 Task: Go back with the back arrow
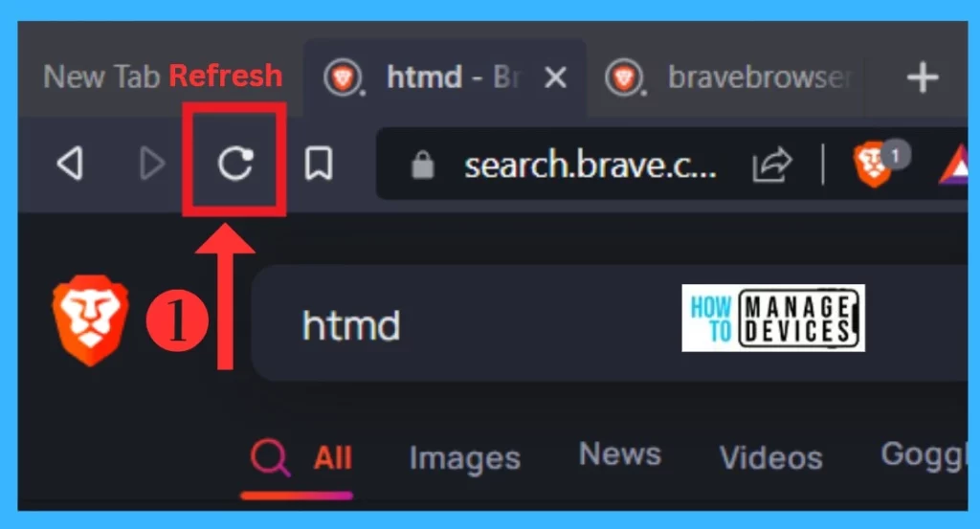tap(70, 164)
